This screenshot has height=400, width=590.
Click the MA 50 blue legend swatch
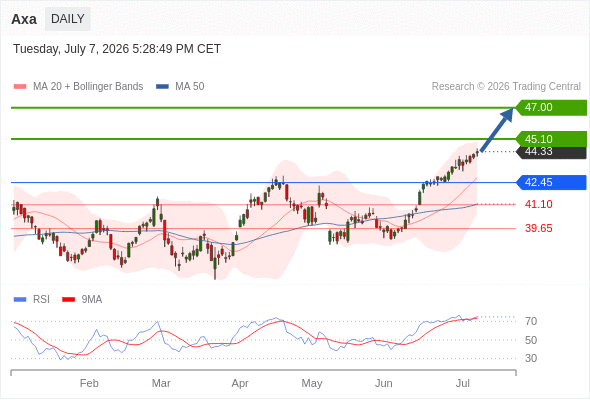click(162, 87)
